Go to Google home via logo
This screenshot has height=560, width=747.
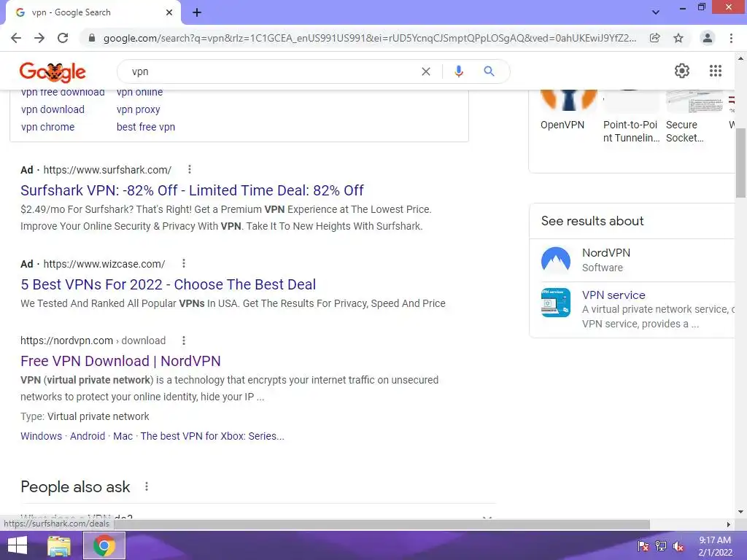click(x=53, y=72)
